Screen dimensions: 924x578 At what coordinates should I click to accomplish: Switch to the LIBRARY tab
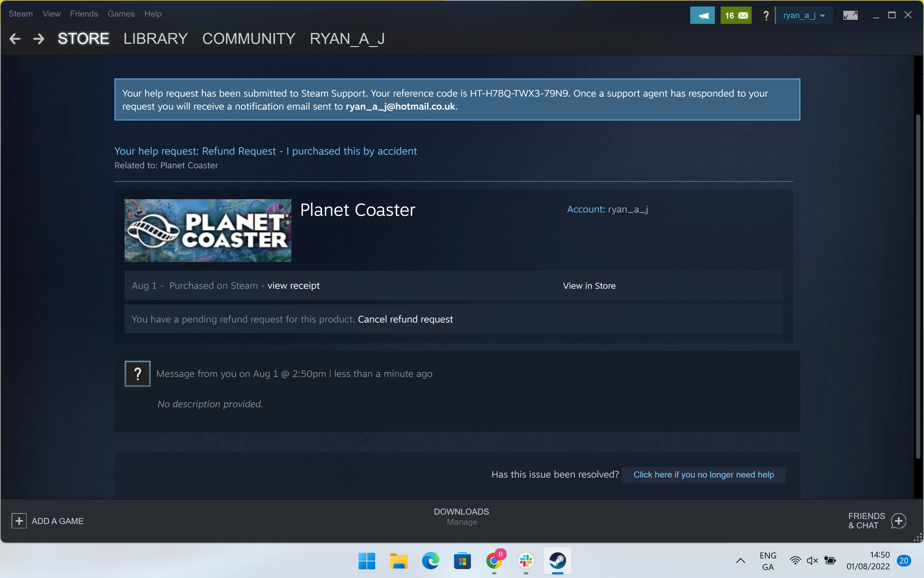point(155,39)
